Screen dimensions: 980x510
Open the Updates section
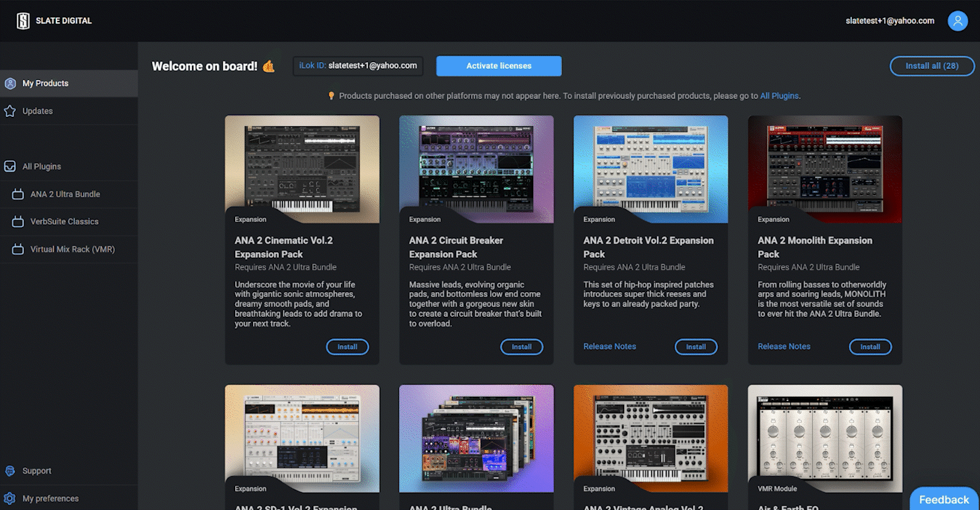point(69,111)
